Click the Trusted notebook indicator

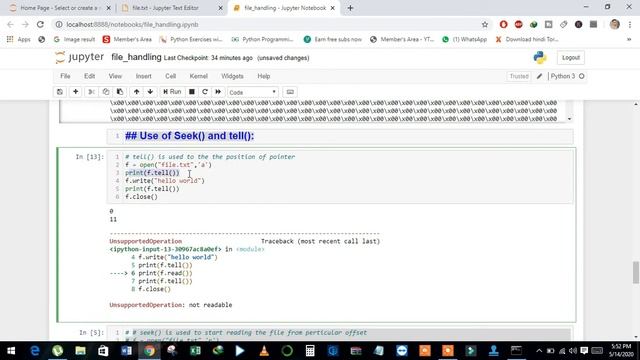click(519, 76)
